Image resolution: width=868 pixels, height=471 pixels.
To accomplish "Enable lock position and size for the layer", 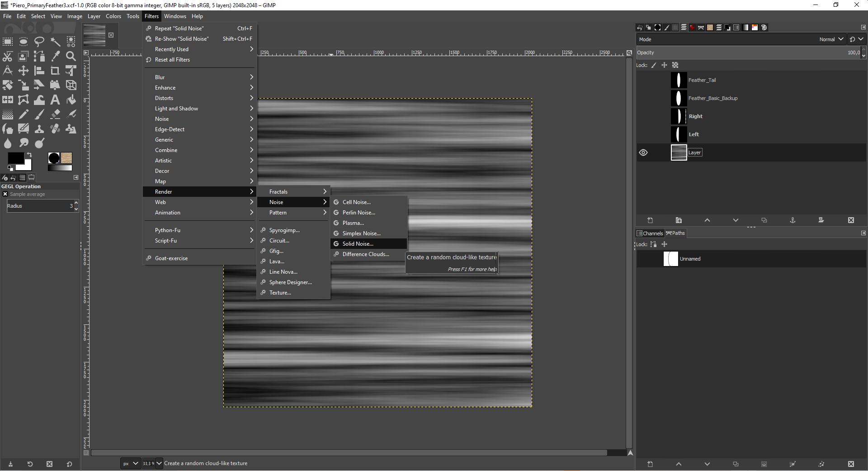I will pos(664,65).
